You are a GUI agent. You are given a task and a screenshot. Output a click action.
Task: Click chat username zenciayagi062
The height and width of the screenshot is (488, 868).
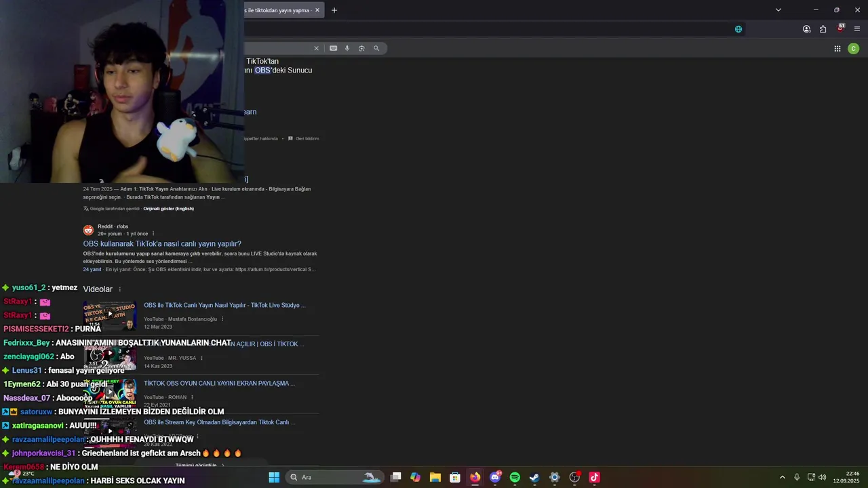point(28,357)
